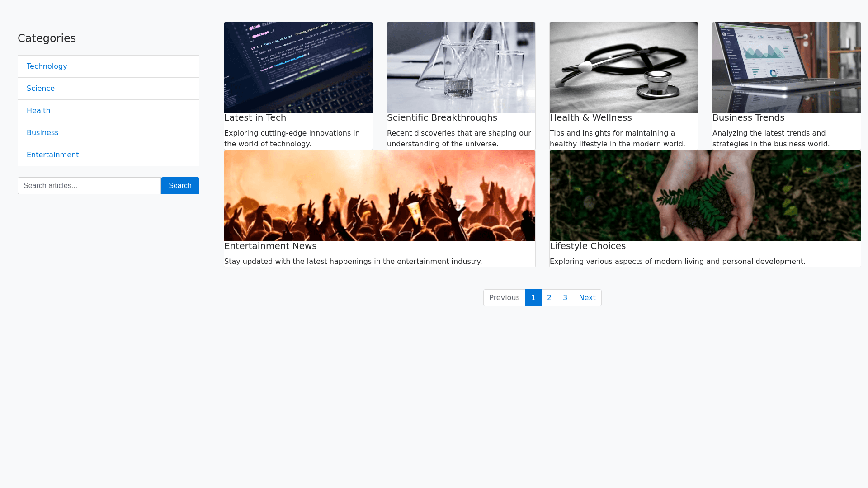Screen dimensions: 868x488
Task: Click the Next page button
Action: pyautogui.click(x=587, y=298)
